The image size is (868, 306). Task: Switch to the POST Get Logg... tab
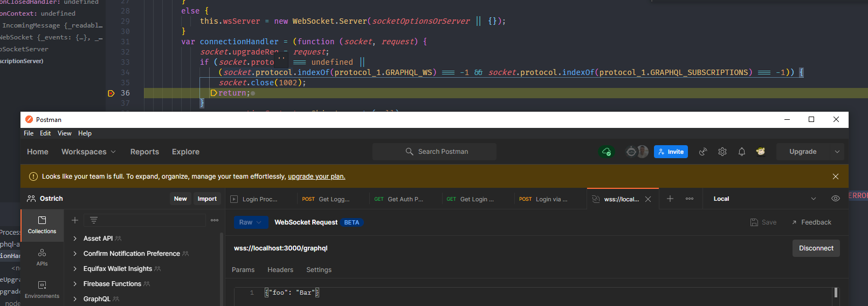(333, 199)
